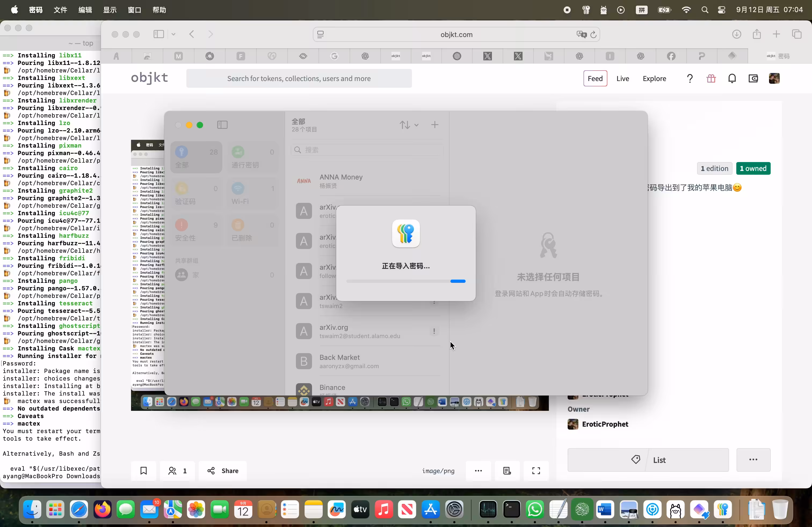812x527 pixels.
Task: Click the Safari translate icon in address bar
Action: (581, 34)
